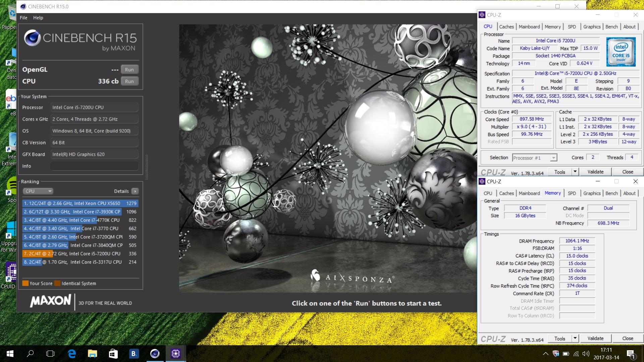Open the Action Center notifications icon
644x362 pixels.
[631, 354]
